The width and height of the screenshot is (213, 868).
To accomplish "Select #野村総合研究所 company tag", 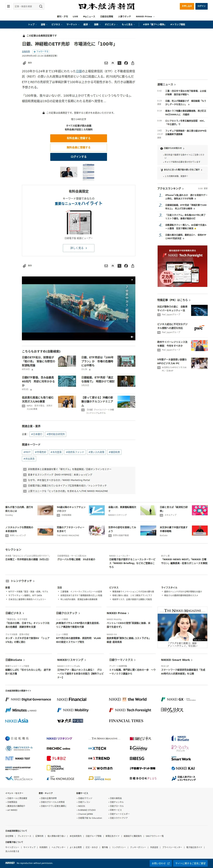I will coord(56,434).
